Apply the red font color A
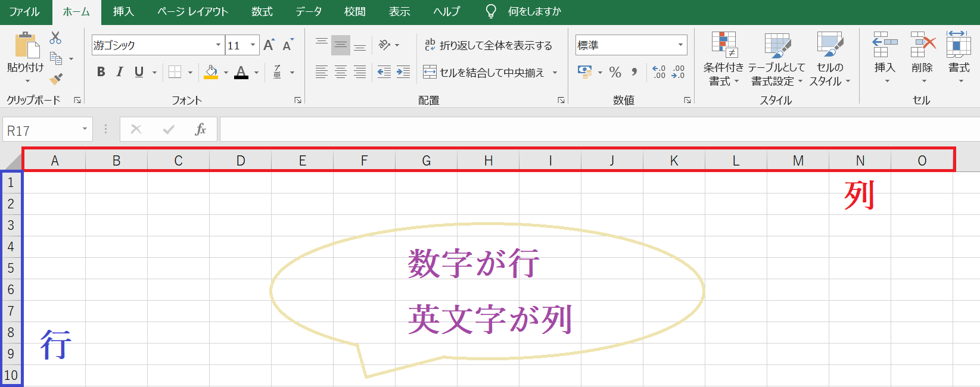This screenshot has width=980, height=387. pyautogui.click(x=241, y=72)
